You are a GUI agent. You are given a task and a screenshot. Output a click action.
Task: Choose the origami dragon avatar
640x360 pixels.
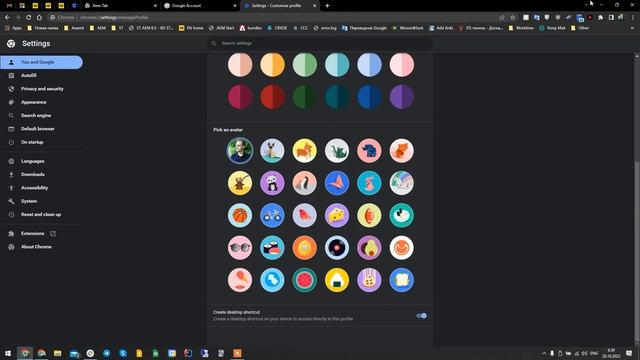337,151
